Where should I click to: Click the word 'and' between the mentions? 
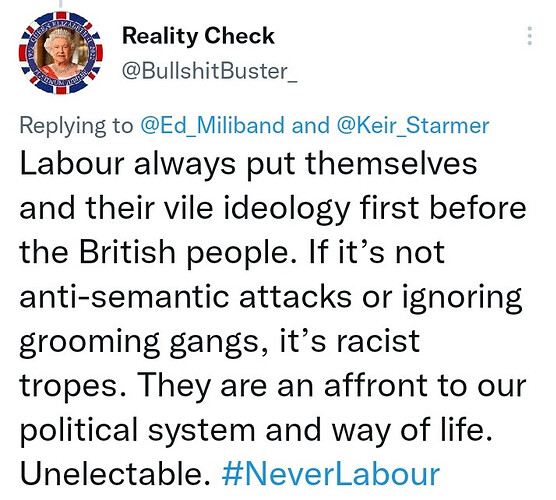click(311, 126)
